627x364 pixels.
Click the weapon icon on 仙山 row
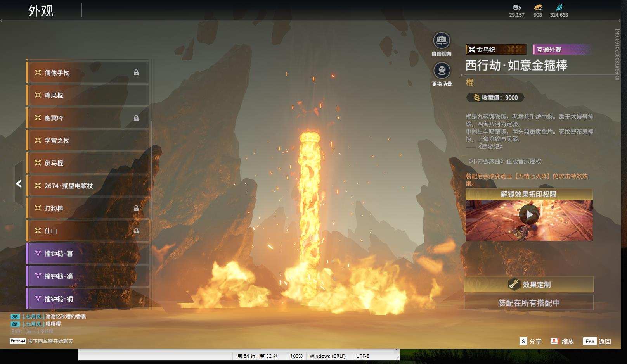(x=38, y=231)
